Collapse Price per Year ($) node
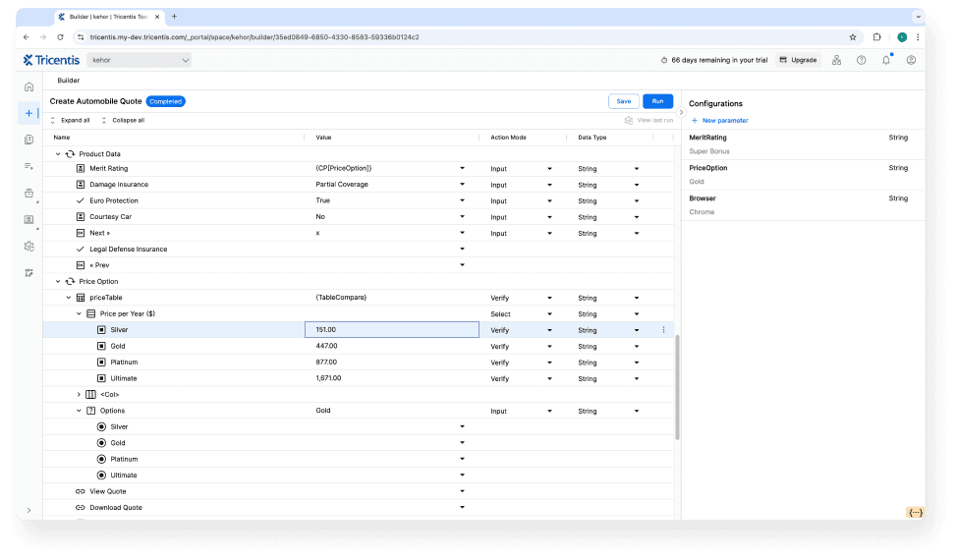This screenshot has width=957, height=560. coord(79,314)
